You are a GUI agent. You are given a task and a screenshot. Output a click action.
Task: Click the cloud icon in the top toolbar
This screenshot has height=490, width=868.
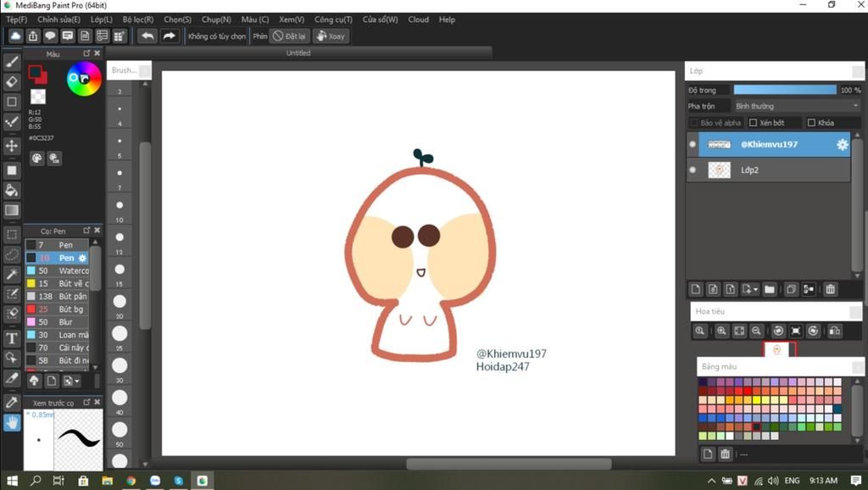(15, 36)
